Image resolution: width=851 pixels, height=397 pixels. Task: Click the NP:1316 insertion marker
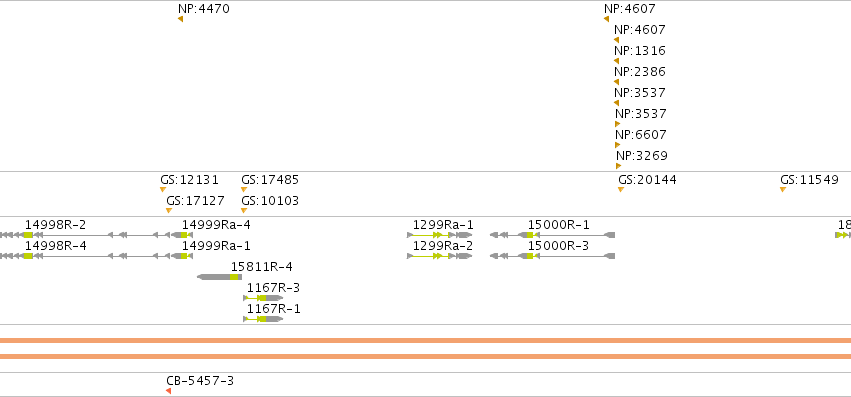[x=617, y=61]
